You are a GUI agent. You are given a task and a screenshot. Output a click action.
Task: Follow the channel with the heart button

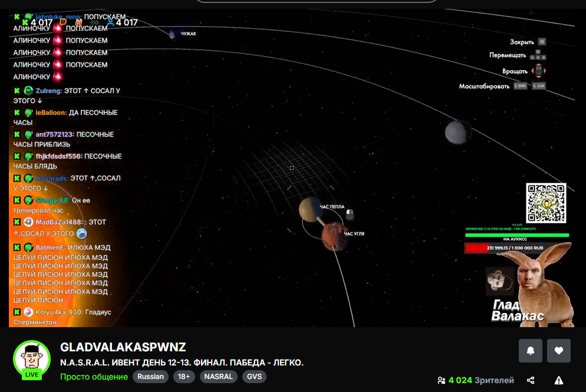click(x=559, y=351)
